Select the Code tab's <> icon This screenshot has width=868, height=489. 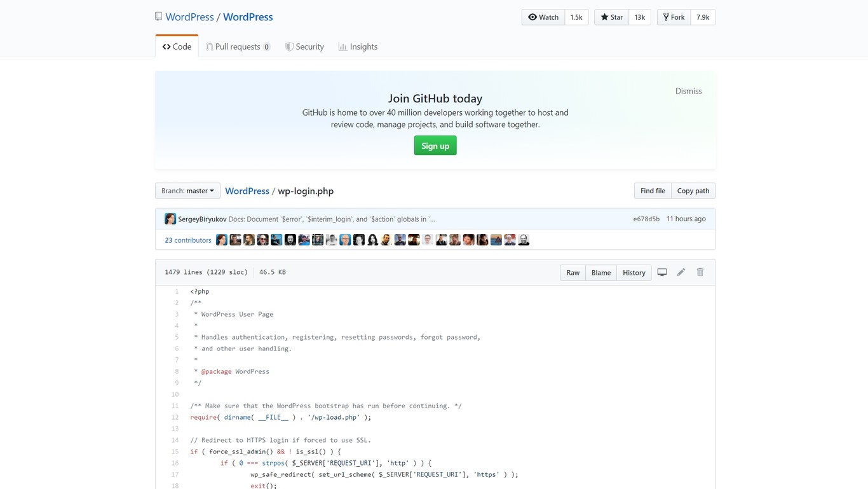click(166, 46)
